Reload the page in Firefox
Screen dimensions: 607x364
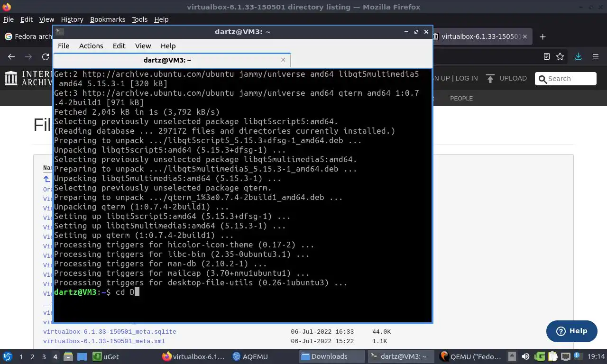coord(46,56)
